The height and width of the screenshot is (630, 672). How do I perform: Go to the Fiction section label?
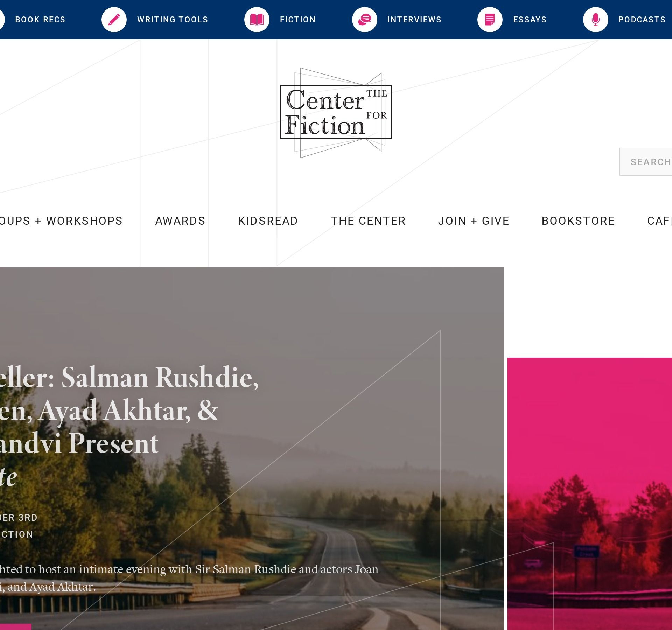click(298, 20)
